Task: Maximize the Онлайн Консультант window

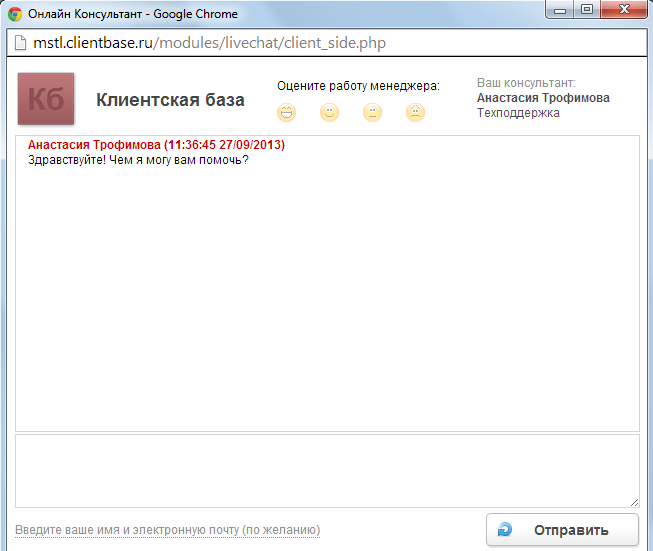Action: tap(586, 10)
